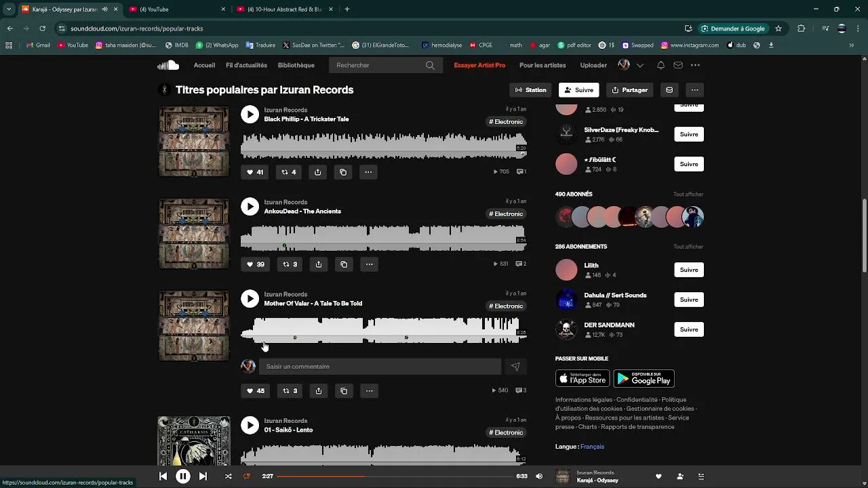The height and width of the screenshot is (488, 868).
Task: Repost AnkouDead - The Ancients track
Action: click(290, 264)
